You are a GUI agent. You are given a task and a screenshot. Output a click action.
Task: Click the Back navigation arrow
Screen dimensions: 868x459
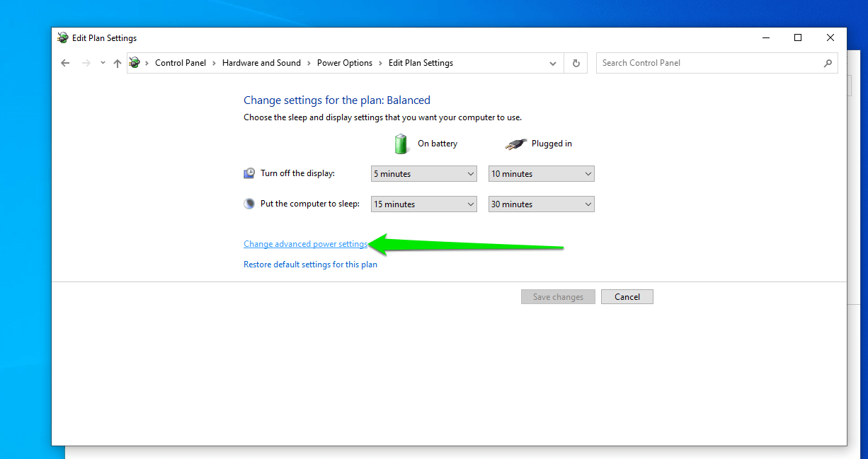point(65,63)
